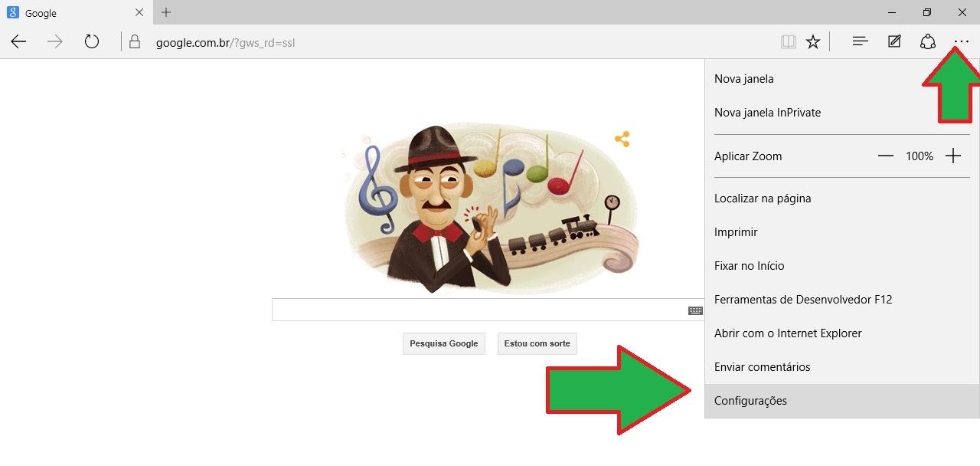
Task: Click the browser Back arrow
Action: pyautogui.click(x=18, y=42)
